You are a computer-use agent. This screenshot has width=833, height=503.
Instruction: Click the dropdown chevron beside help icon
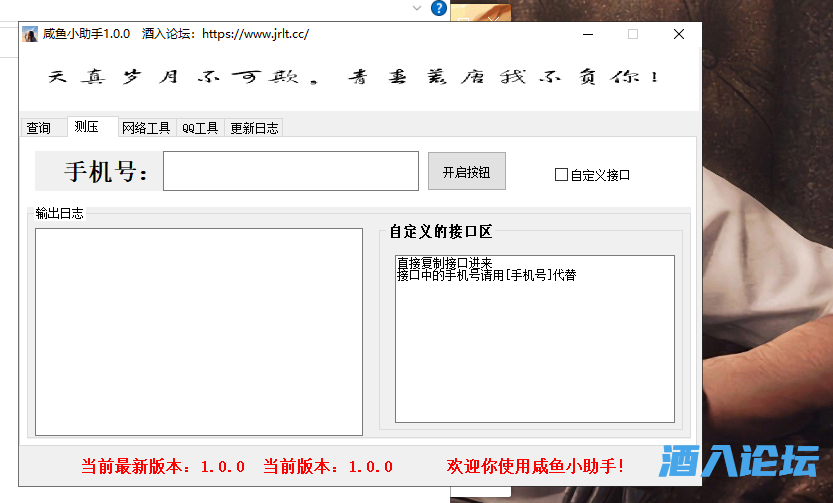[417, 8]
